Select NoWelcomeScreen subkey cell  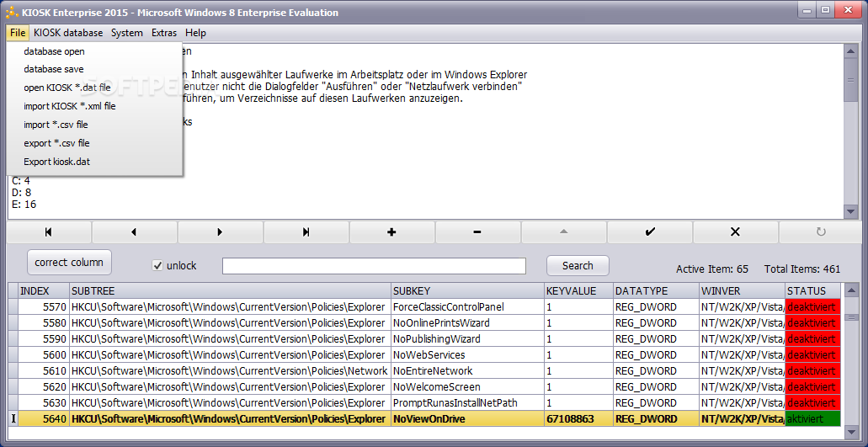pyautogui.click(x=468, y=386)
